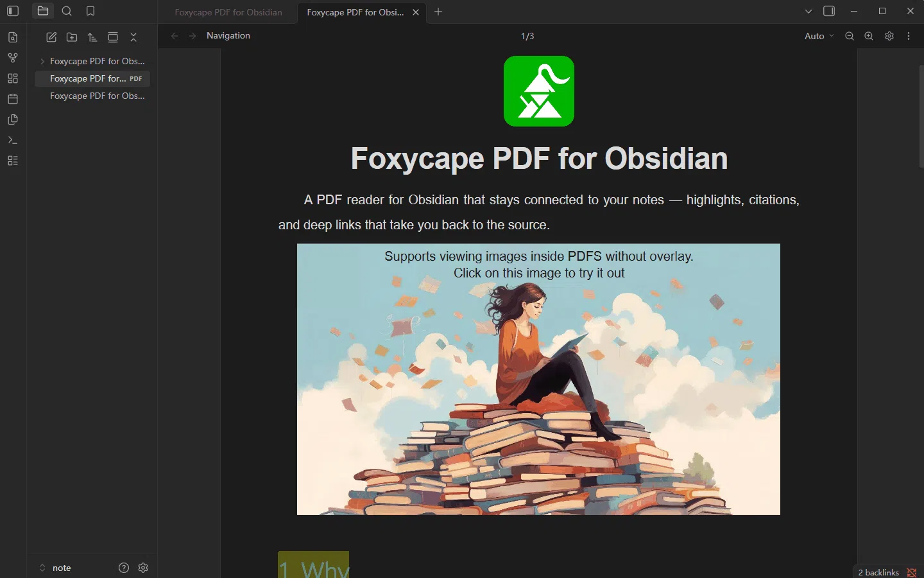Viewport: 924px width, 578px height.
Task: Open the note vault switcher
Action: (x=55, y=568)
